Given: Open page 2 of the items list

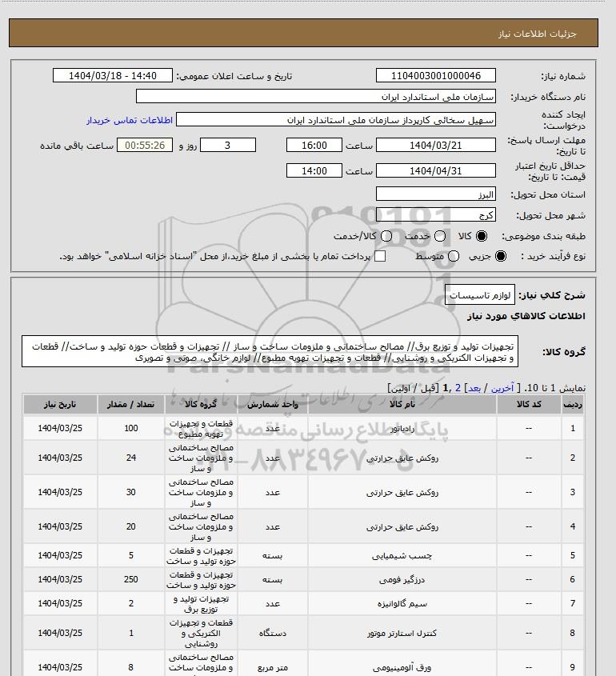Looking at the screenshot, I should (x=458, y=388).
